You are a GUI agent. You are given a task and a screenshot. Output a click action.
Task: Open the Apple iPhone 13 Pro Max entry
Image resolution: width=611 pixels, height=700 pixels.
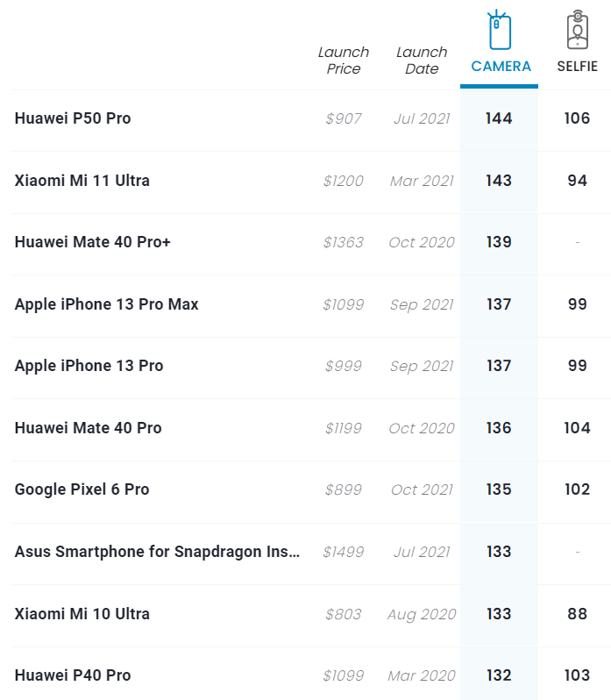pos(107,304)
